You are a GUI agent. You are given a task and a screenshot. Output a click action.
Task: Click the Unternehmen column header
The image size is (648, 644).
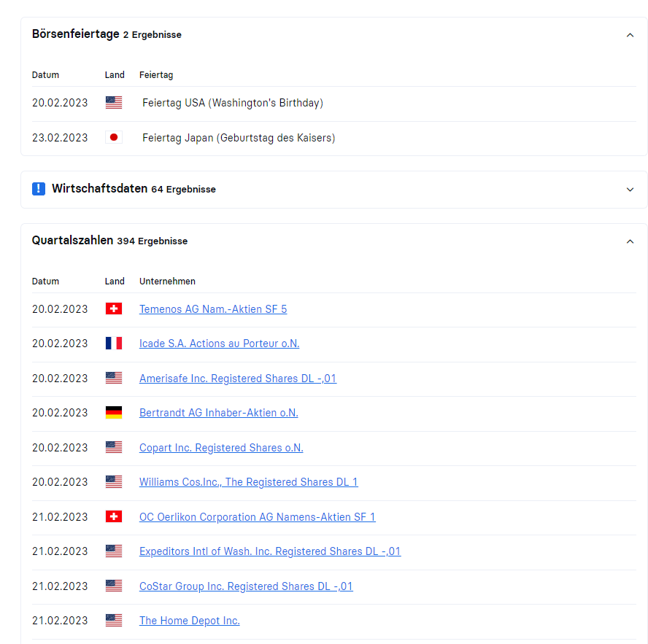tap(167, 282)
